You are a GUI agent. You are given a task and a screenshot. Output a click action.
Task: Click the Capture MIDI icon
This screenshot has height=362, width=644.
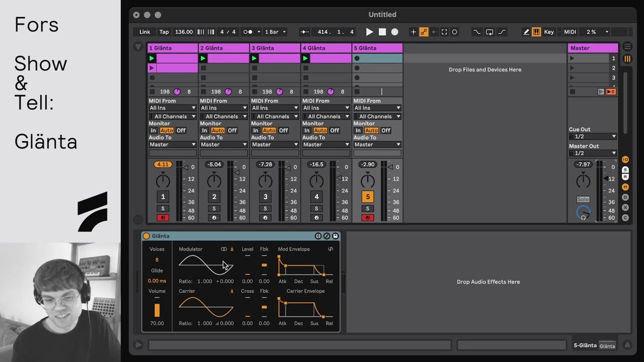point(444,32)
